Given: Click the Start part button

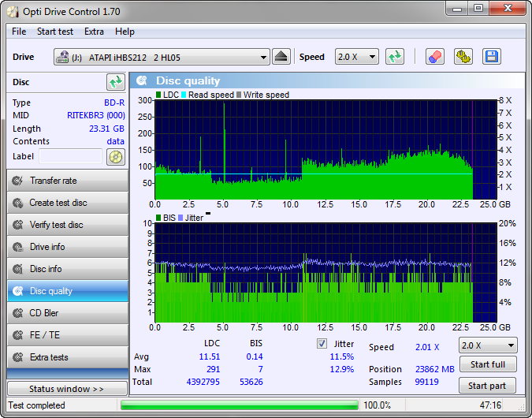Looking at the screenshot, I should (x=487, y=386).
